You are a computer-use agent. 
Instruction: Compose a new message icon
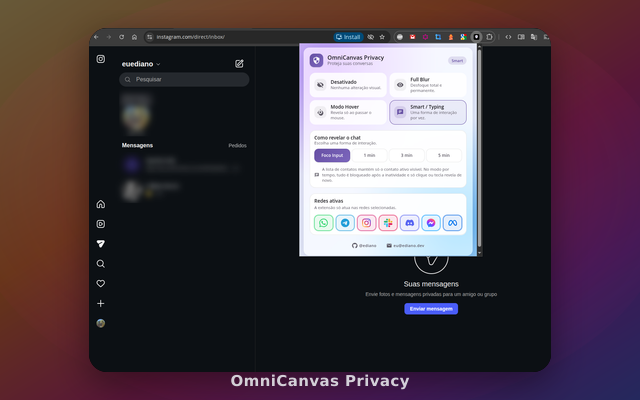tap(239, 64)
